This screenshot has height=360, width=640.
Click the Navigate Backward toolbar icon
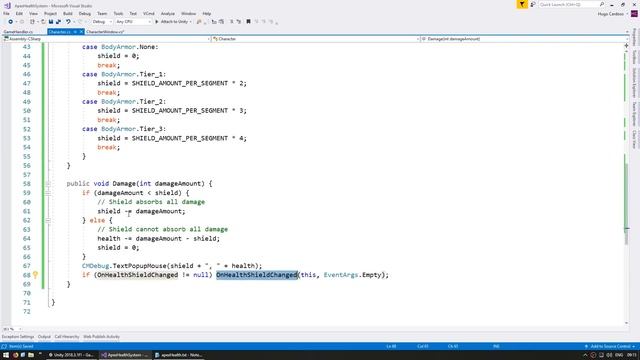click(11, 22)
